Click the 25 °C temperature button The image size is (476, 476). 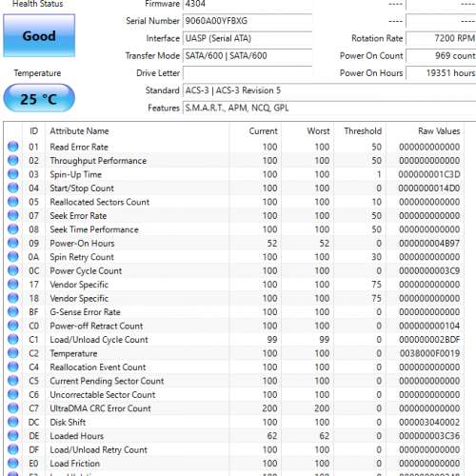point(39,98)
